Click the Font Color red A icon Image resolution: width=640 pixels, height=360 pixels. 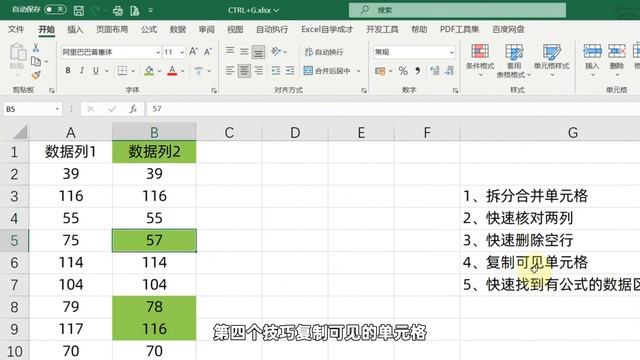point(172,71)
